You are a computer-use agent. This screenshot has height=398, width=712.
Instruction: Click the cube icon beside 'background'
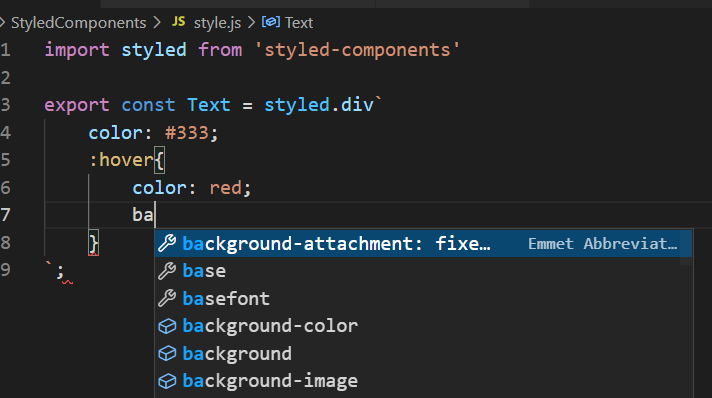(x=167, y=353)
